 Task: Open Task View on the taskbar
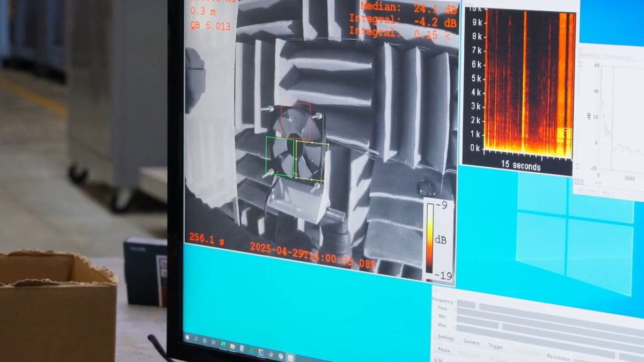(213, 342)
